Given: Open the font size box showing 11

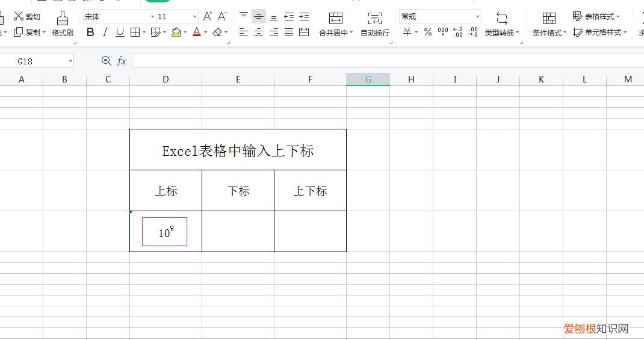Looking at the screenshot, I should [177, 16].
